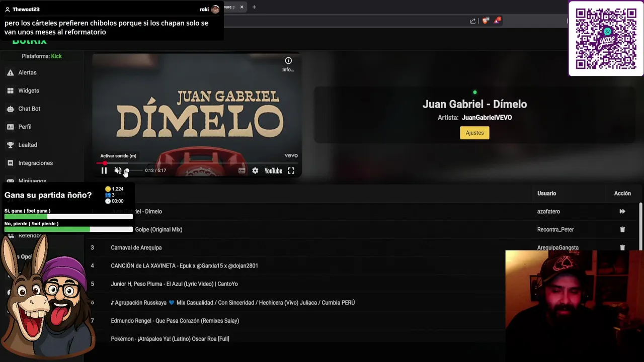Image resolution: width=644 pixels, height=362 pixels.
Task: Click the Lealtad trophy icon
Action: (x=10, y=145)
